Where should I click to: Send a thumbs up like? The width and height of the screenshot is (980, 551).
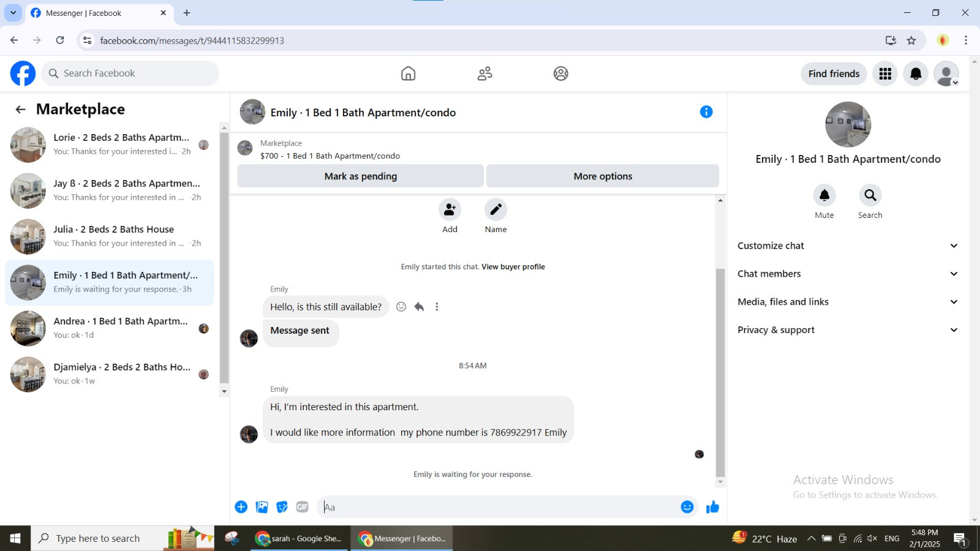coord(712,507)
